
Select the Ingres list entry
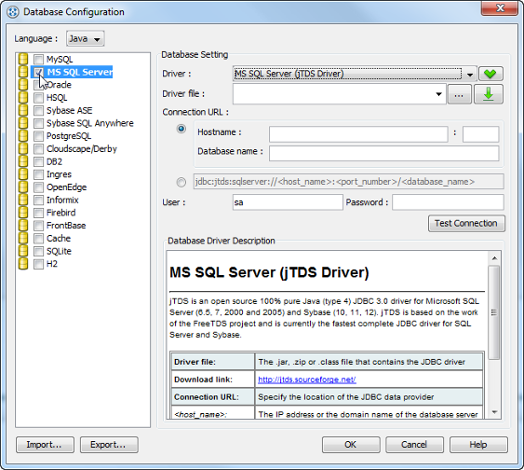tap(59, 174)
